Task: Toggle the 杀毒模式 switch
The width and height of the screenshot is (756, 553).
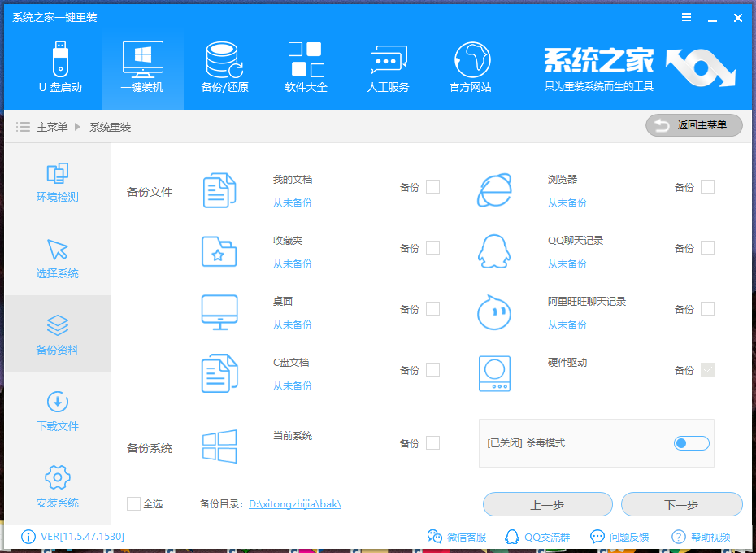Action: (692, 443)
